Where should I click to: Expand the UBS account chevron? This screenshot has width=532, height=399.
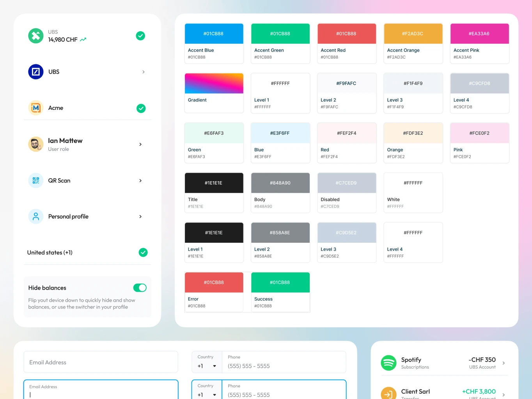(x=143, y=72)
